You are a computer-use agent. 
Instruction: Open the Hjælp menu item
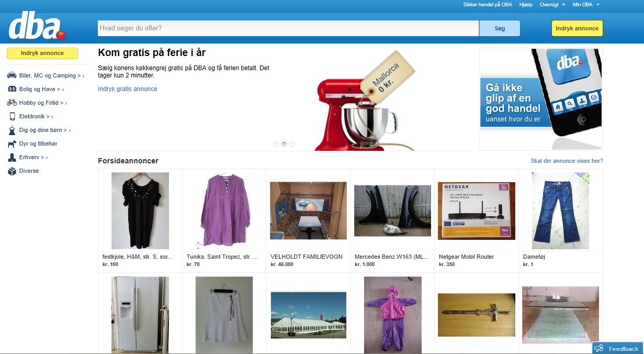[x=526, y=5]
